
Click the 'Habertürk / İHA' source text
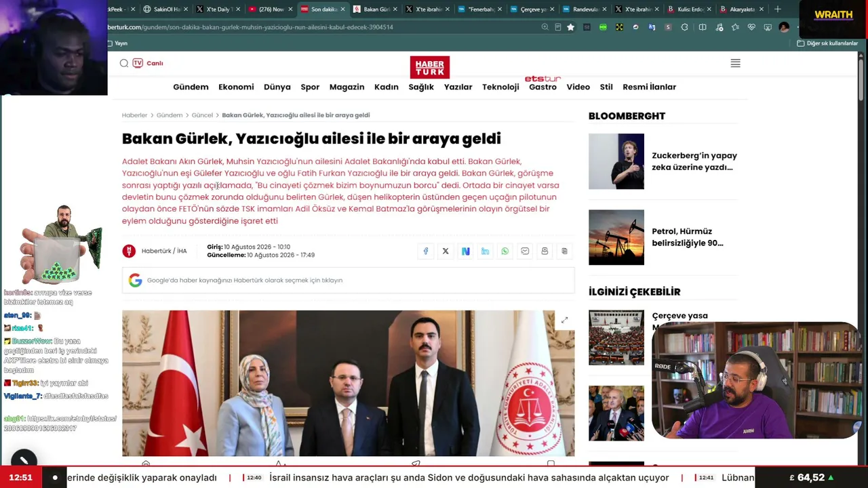(164, 251)
